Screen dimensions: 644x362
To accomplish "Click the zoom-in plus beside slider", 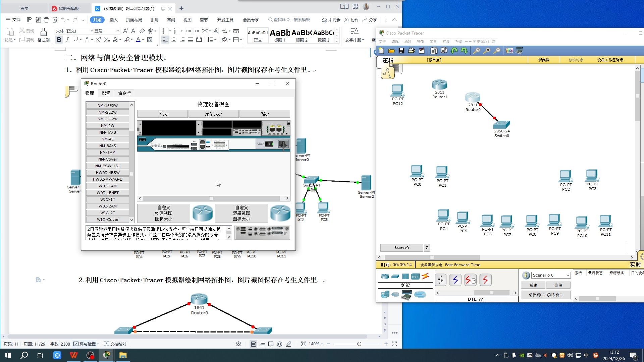I will (x=386, y=344).
